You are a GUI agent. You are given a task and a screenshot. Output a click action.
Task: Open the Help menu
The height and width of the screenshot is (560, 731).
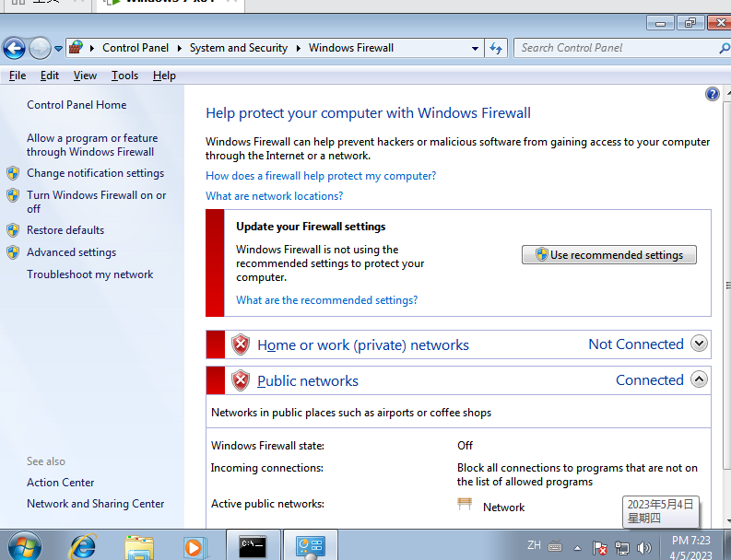click(x=164, y=76)
